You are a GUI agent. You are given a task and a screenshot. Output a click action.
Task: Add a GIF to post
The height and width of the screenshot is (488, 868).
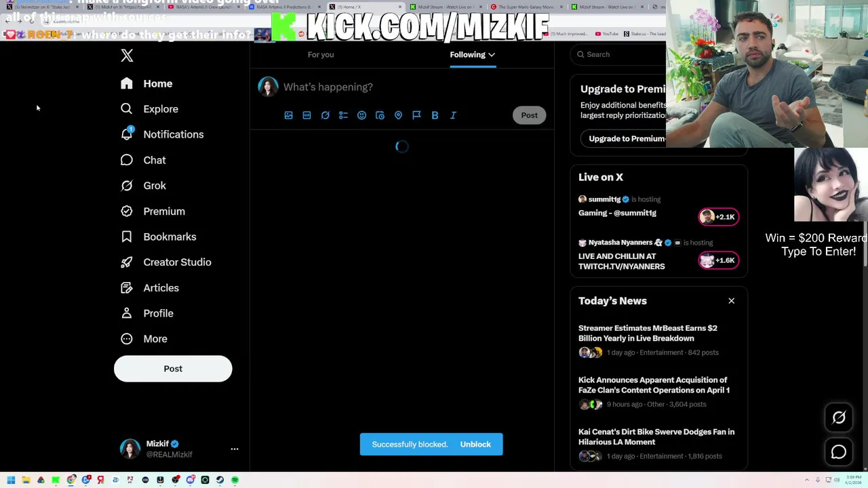[307, 115]
